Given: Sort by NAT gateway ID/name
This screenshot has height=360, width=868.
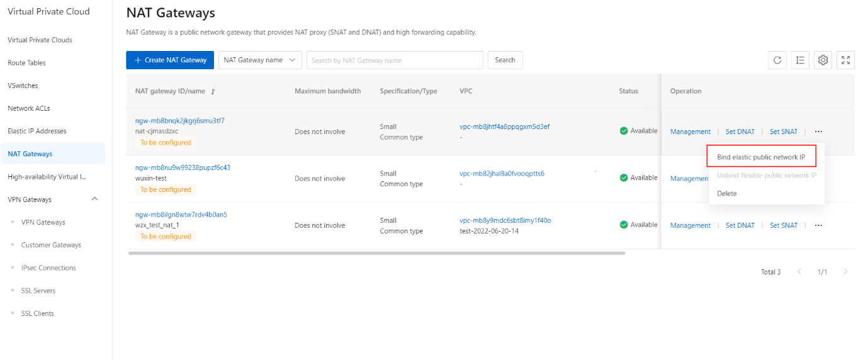Looking at the screenshot, I should coord(213,92).
